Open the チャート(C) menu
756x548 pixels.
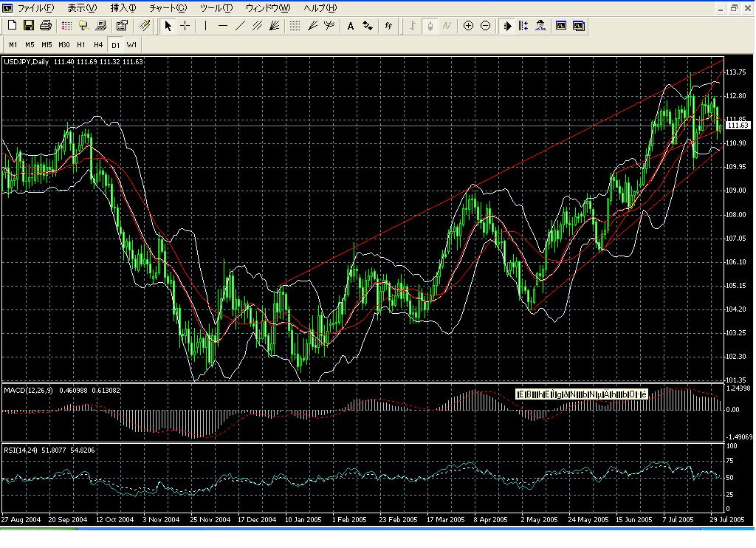click(168, 8)
